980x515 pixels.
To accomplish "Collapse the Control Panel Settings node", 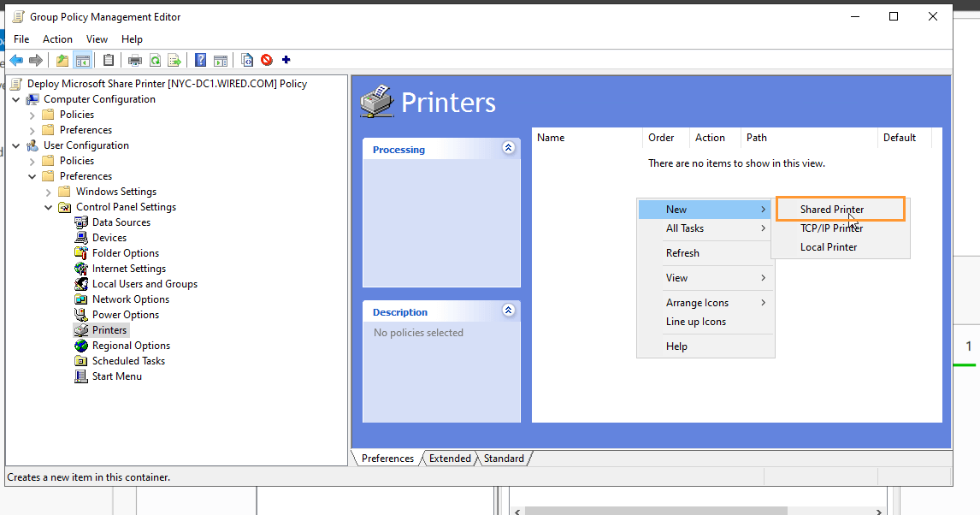I will pos(48,207).
